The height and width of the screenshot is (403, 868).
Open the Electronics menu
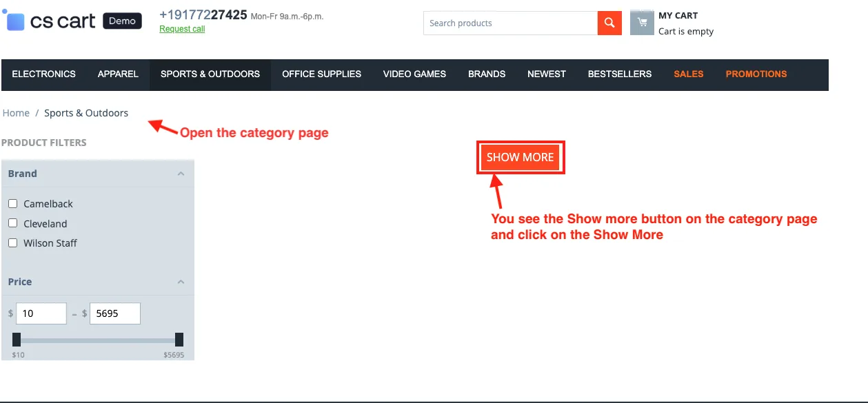pyautogui.click(x=44, y=74)
